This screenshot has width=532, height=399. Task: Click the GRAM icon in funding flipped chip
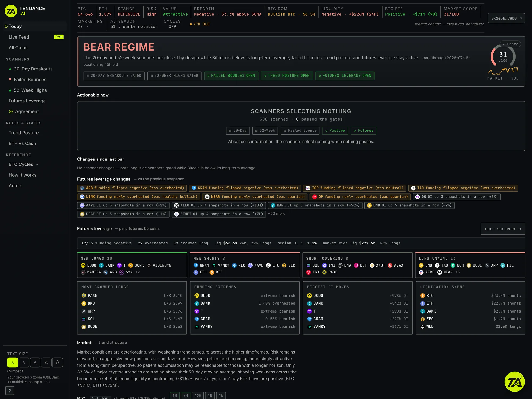point(194,188)
